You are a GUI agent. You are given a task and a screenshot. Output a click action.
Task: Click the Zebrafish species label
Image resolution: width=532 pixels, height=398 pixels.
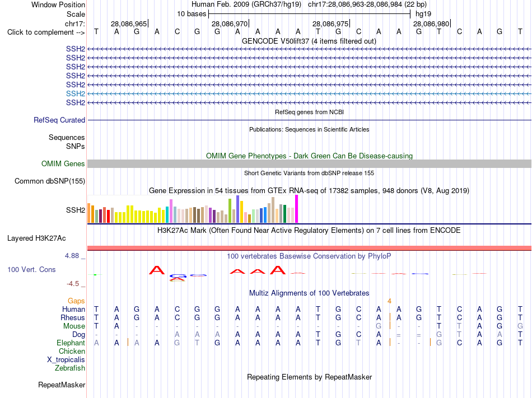tap(70, 368)
